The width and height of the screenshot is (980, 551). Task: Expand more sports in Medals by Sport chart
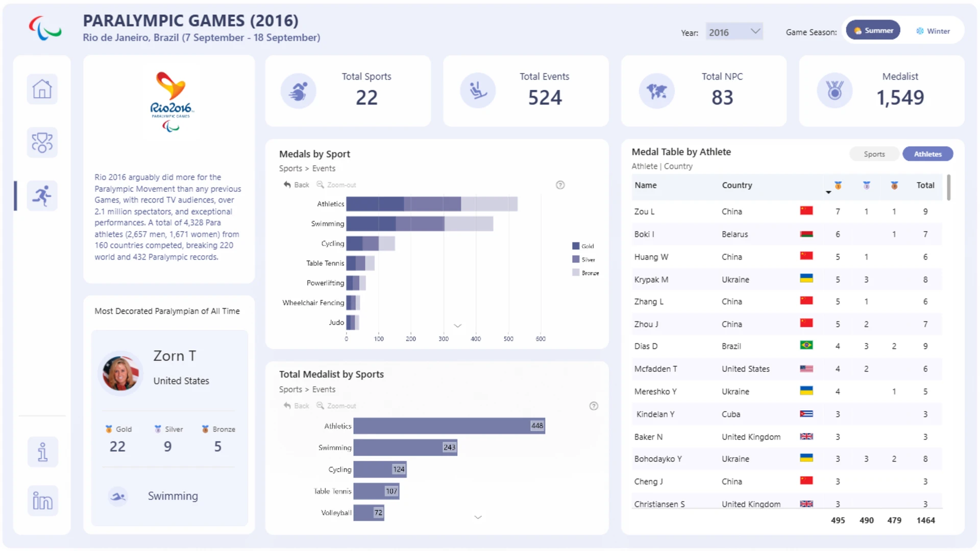point(458,325)
